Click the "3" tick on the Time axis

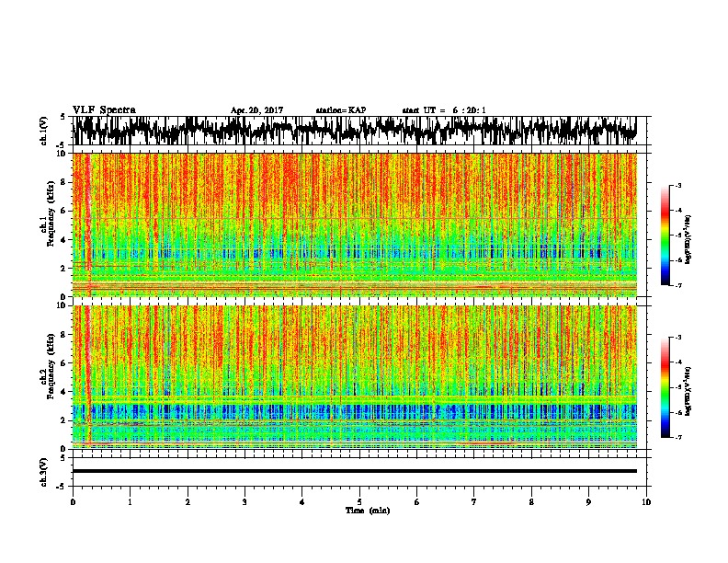[245, 501]
